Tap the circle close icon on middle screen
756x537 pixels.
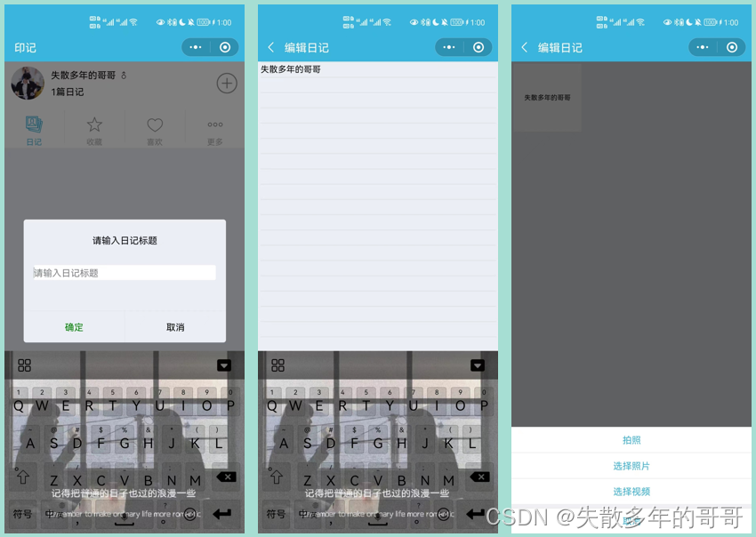(x=479, y=47)
